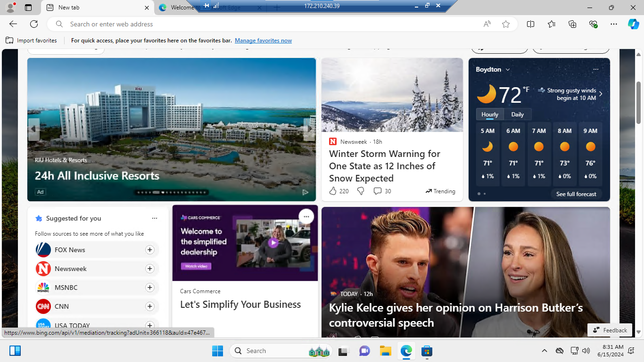The height and width of the screenshot is (362, 644).
Task: Open the See full forecast button
Action: click(576, 194)
